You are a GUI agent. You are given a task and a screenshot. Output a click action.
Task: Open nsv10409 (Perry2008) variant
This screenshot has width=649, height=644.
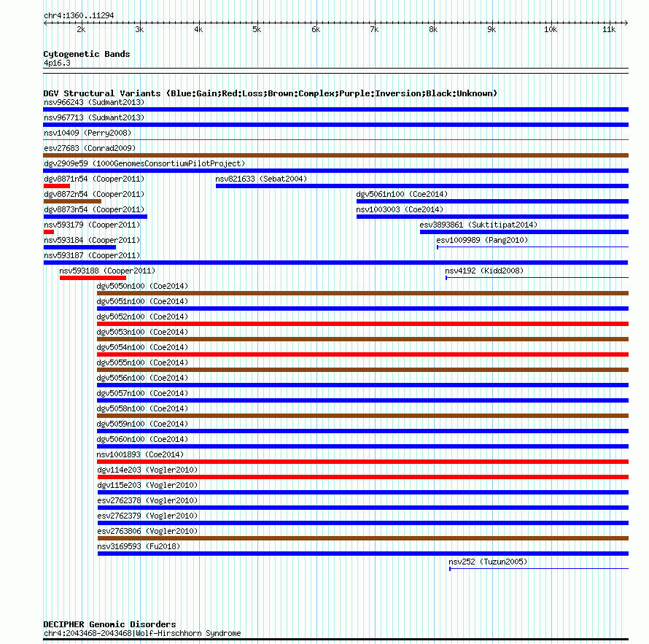pyautogui.click(x=88, y=133)
